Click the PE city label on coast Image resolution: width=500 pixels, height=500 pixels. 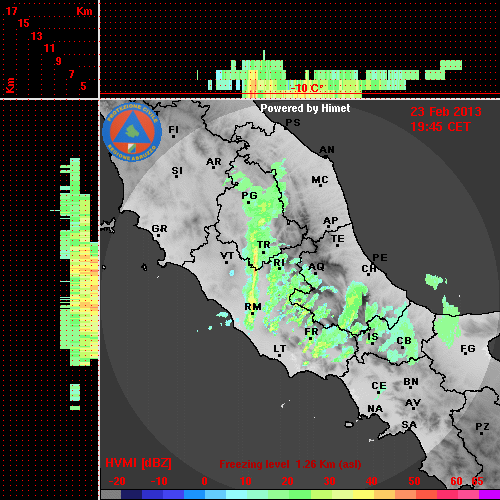380,258
